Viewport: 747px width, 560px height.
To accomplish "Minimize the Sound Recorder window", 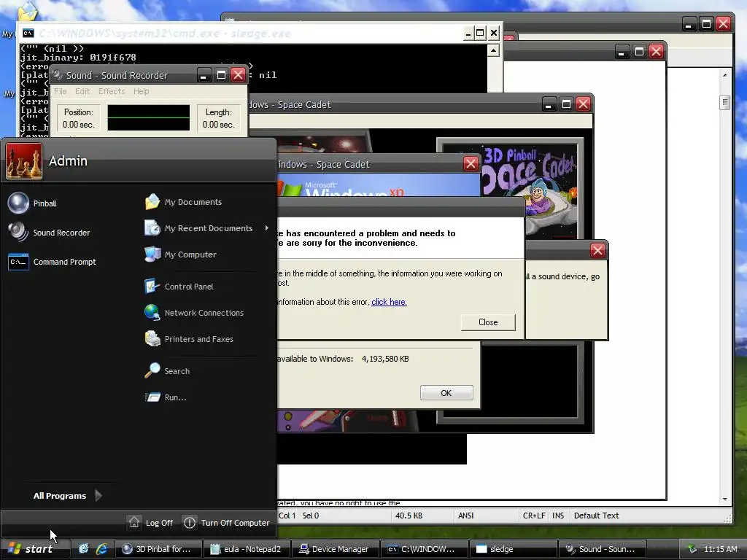I will pyautogui.click(x=204, y=75).
